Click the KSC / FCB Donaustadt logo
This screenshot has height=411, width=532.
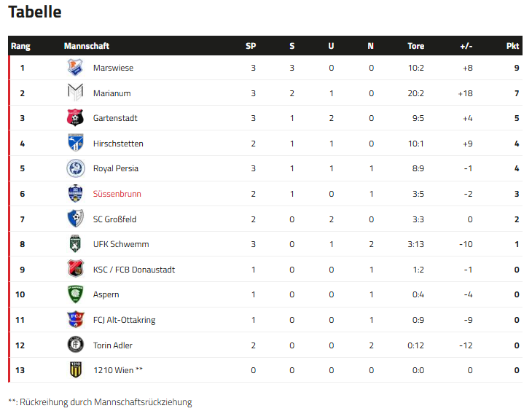[x=76, y=270]
